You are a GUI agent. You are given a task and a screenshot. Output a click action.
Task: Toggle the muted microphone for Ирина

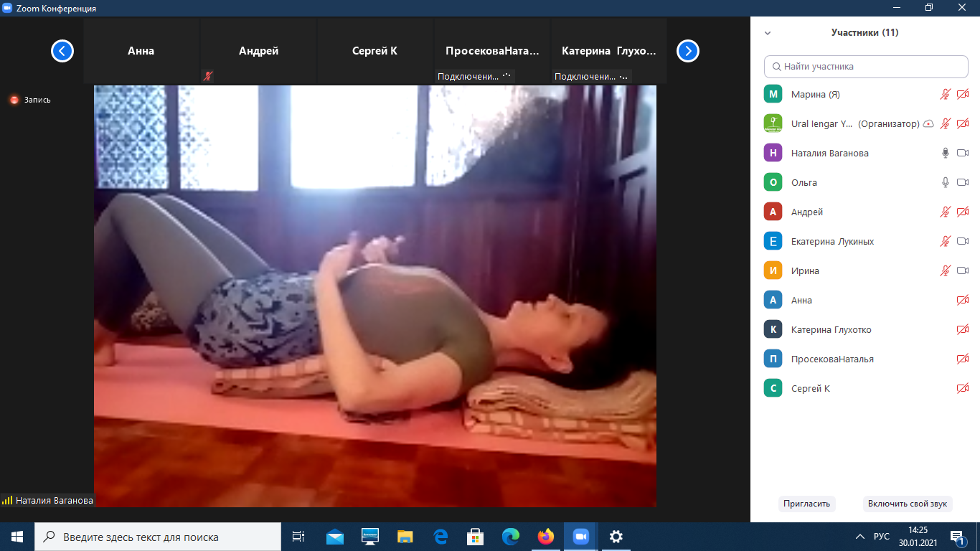click(946, 270)
